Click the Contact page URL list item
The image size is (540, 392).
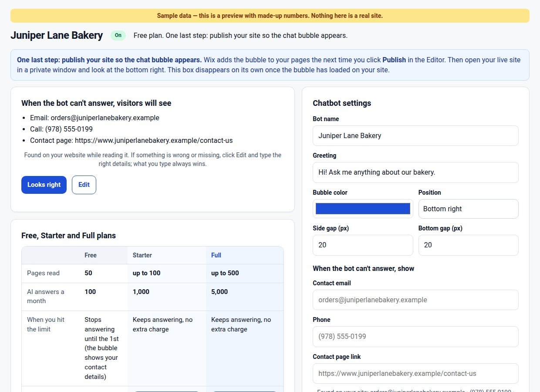[x=132, y=140]
